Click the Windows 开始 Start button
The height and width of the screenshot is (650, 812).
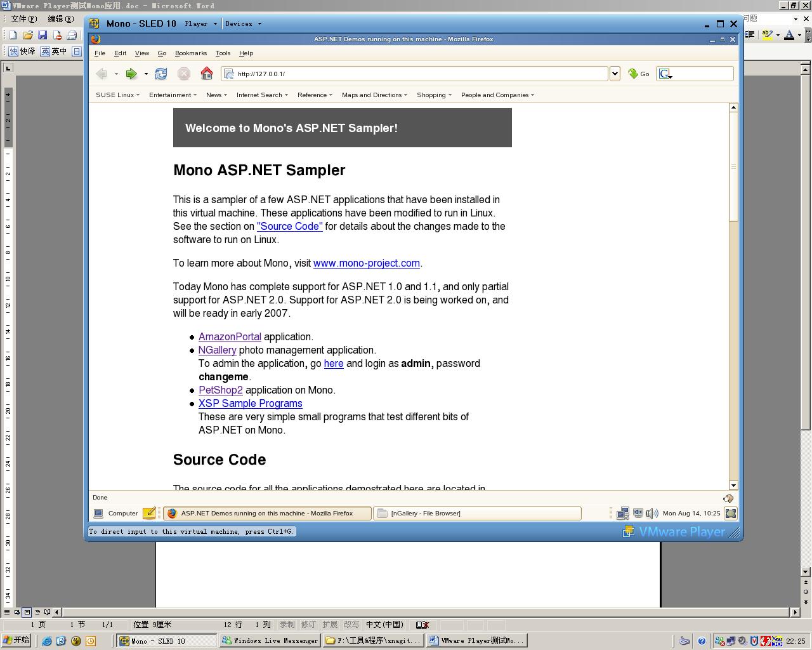pyautogui.click(x=16, y=640)
